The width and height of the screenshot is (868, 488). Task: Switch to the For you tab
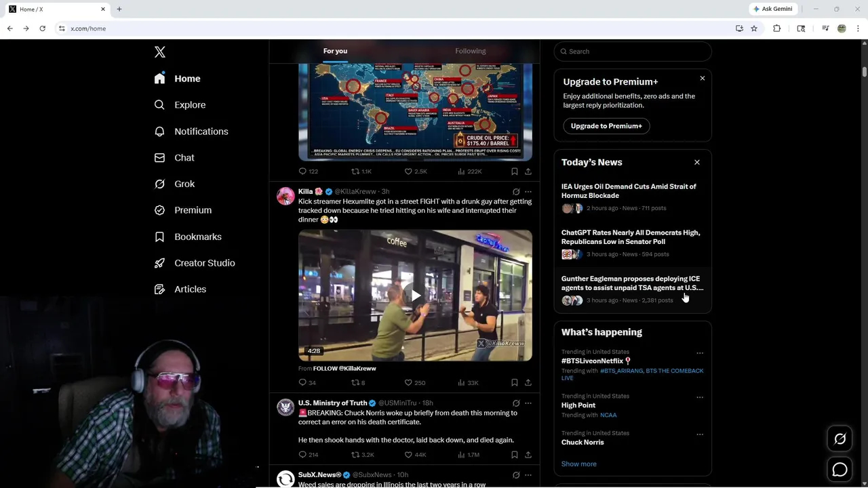[x=335, y=51]
